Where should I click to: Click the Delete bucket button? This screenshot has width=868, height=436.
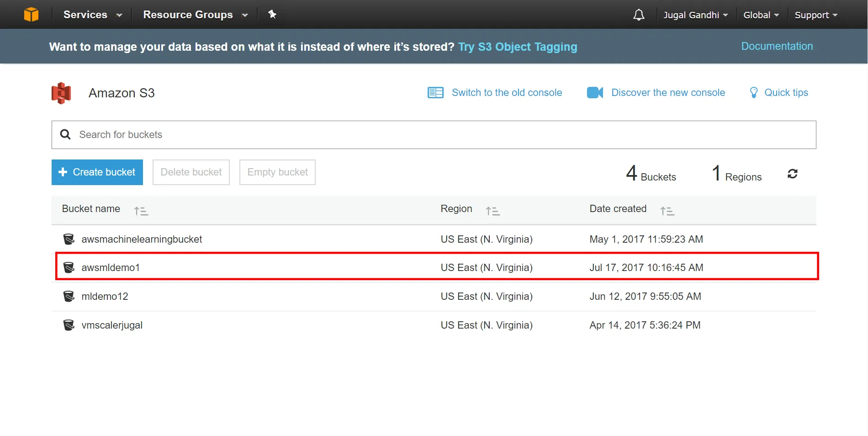[x=191, y=172]
